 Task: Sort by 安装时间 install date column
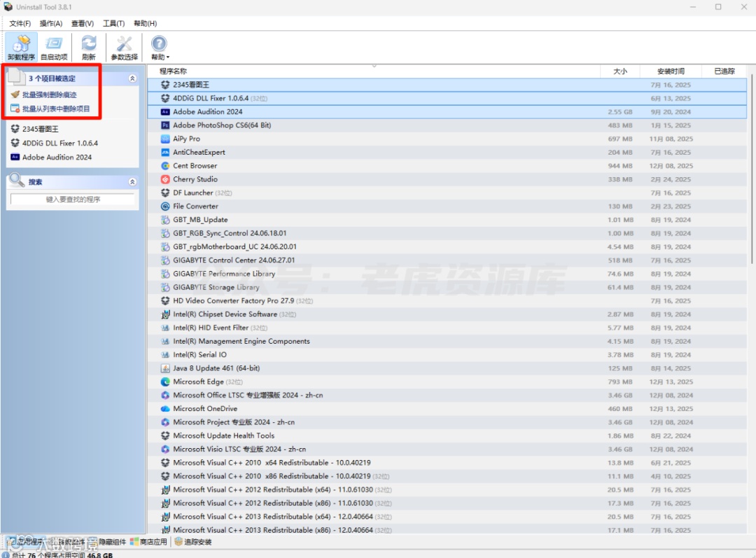[x=671, y=71]
